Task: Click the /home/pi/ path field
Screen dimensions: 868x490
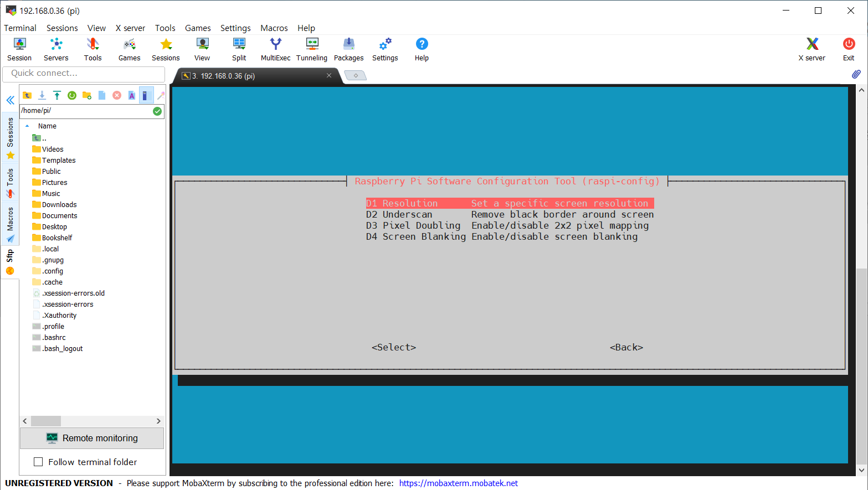Action: (85, 111)
